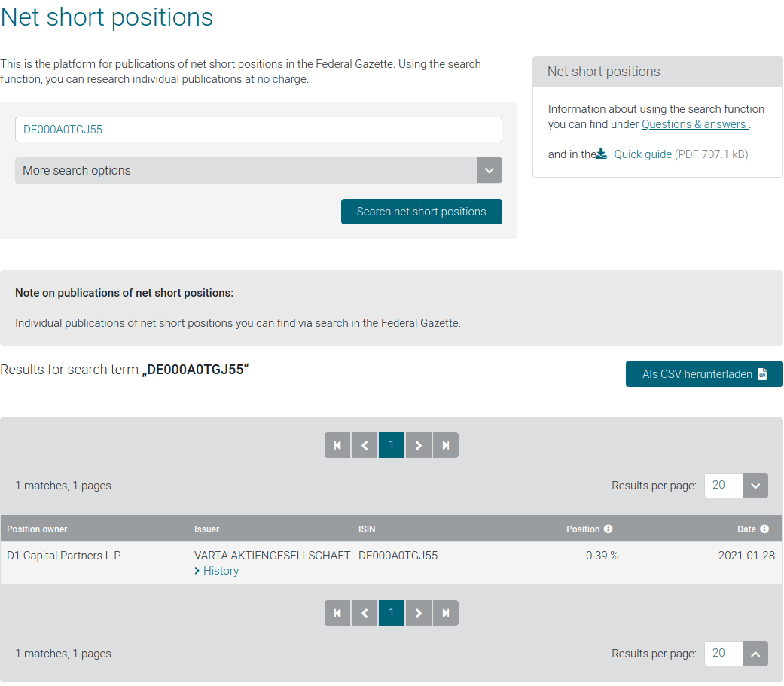Click Search net short positions button
784x686 pixels.
[x=421, y=212]
